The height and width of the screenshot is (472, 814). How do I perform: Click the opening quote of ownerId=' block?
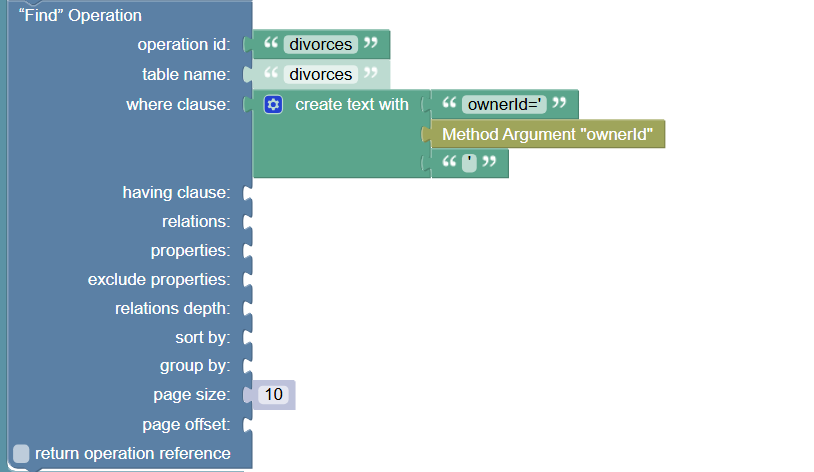coord(449,102)
